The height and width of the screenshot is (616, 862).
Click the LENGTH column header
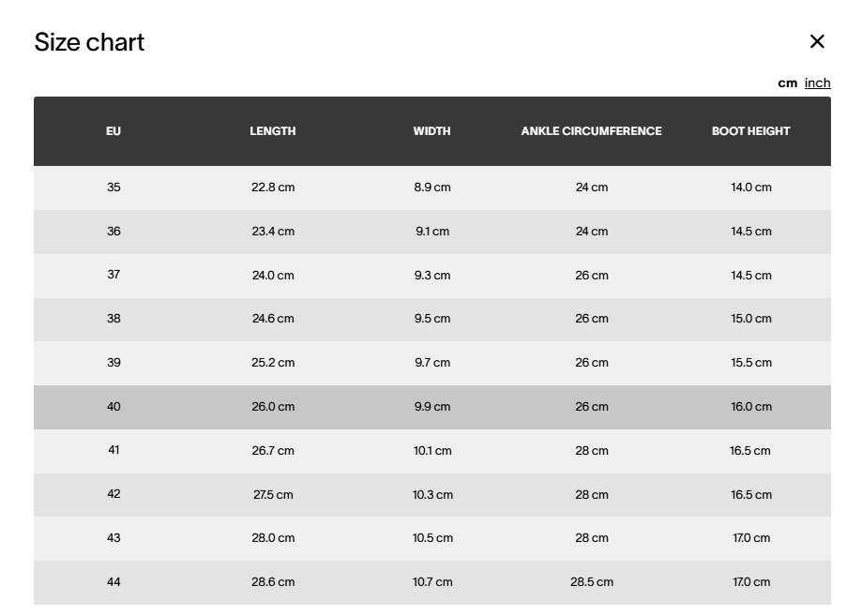click(273, 131)
